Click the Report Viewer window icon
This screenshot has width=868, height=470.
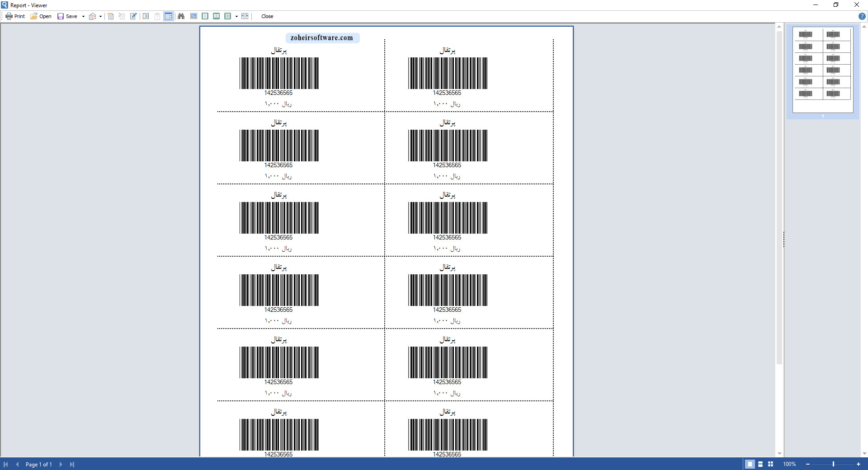point(5,5)
